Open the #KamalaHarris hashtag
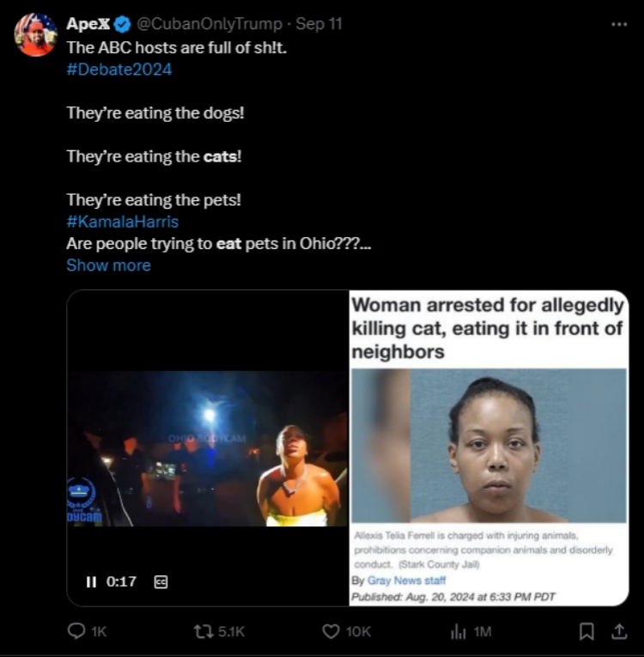This screenshot has height=657, width=644. tap(122, 222)
